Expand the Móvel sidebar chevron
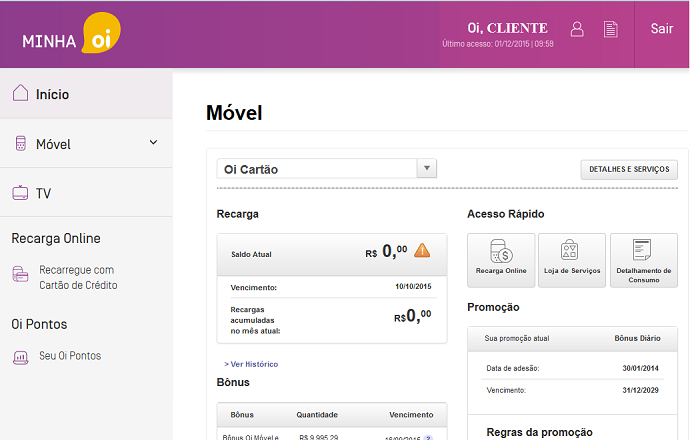The height and width of the screenshot is (440, 690). click(153, 143)
